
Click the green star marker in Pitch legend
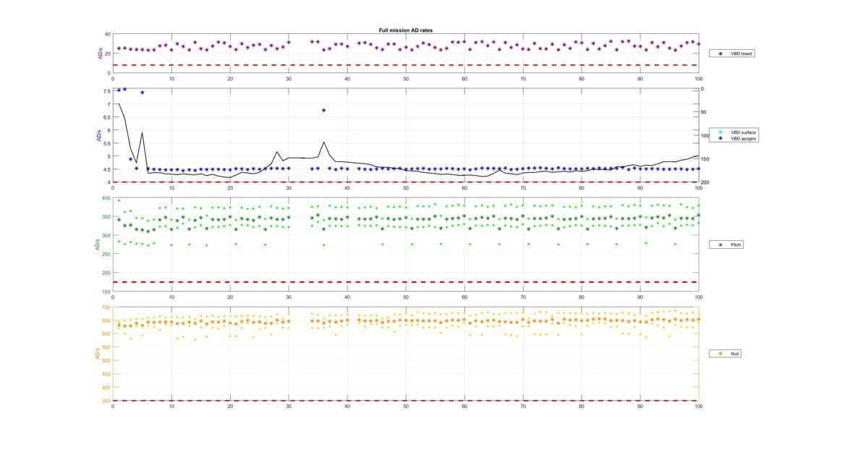(x=720, y=245)
